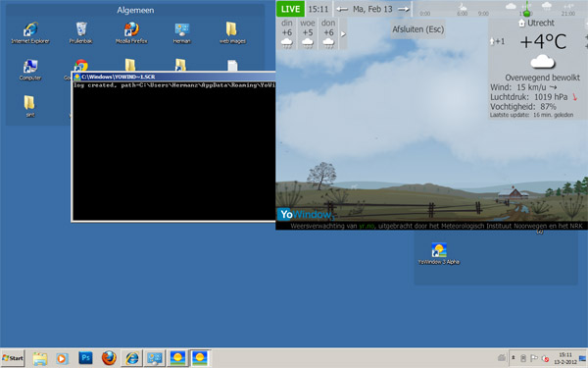Open Firefox from the taskbar

tap(109, 358)
